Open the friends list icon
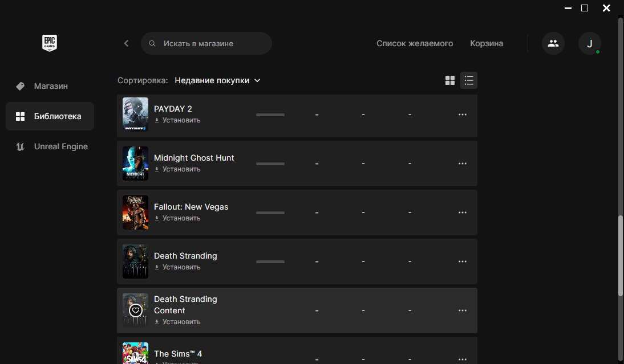The image size is (624, 364). (x=553, y=43)
